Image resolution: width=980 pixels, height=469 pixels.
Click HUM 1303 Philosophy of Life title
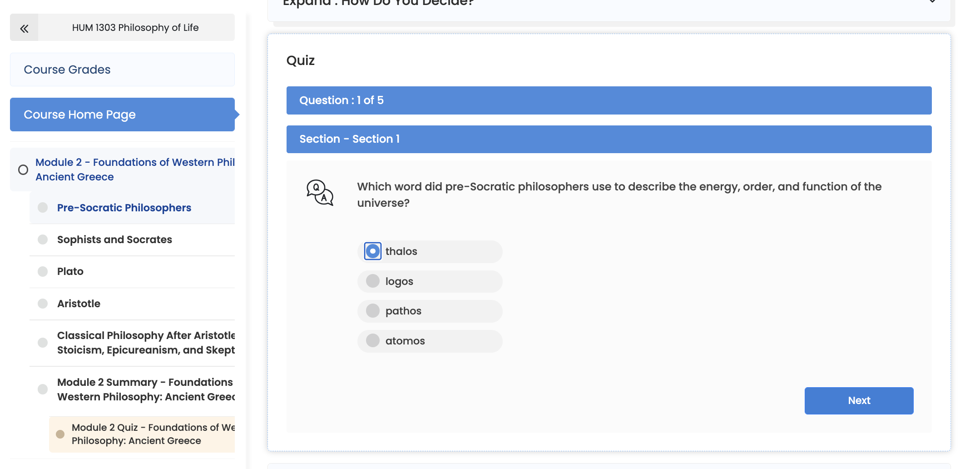[x=135, y=28]
